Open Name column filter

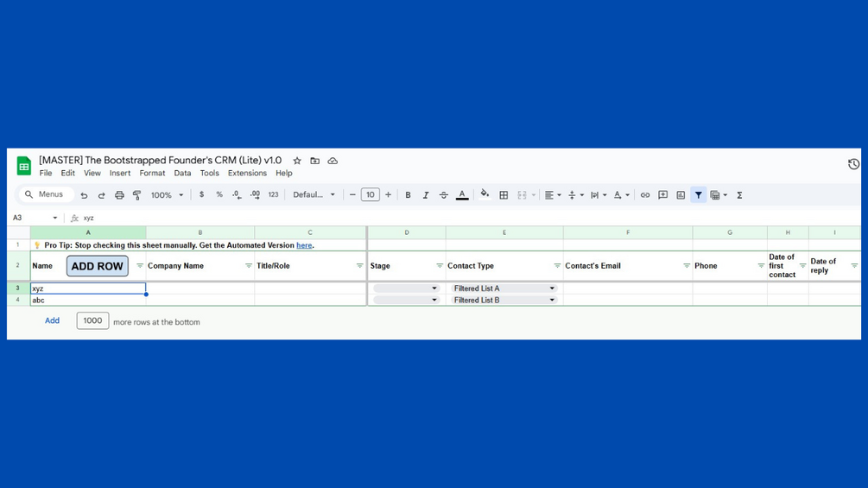pos(140,266)
